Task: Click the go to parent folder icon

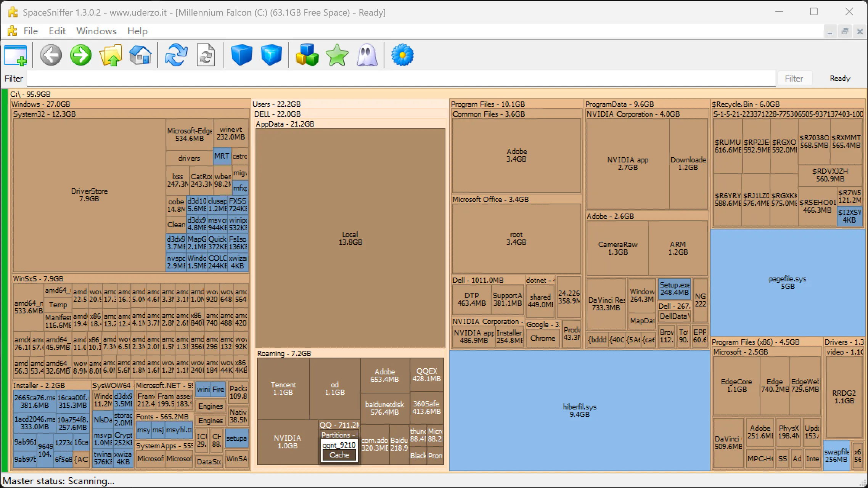Action: pyautogui.click(x=111, y=55)
